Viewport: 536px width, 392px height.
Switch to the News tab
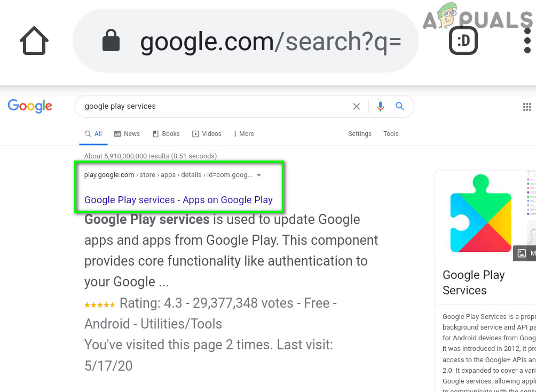(127, 134)
